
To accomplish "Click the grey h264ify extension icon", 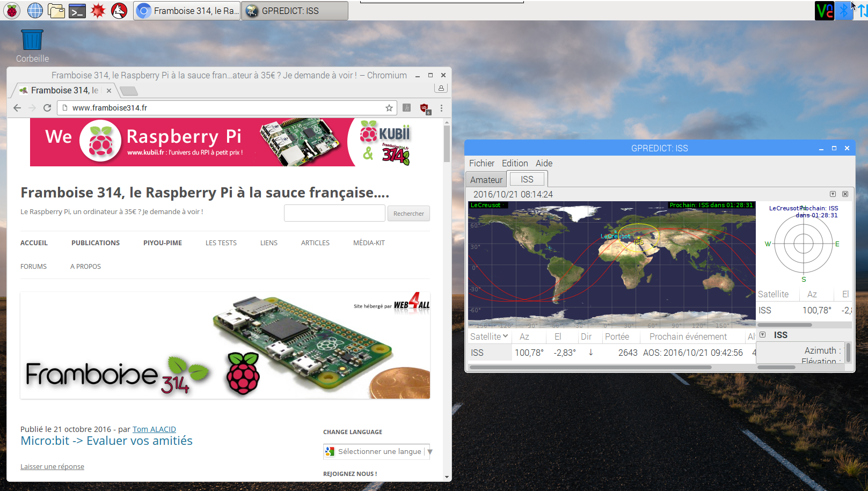I will click(407, 108).
